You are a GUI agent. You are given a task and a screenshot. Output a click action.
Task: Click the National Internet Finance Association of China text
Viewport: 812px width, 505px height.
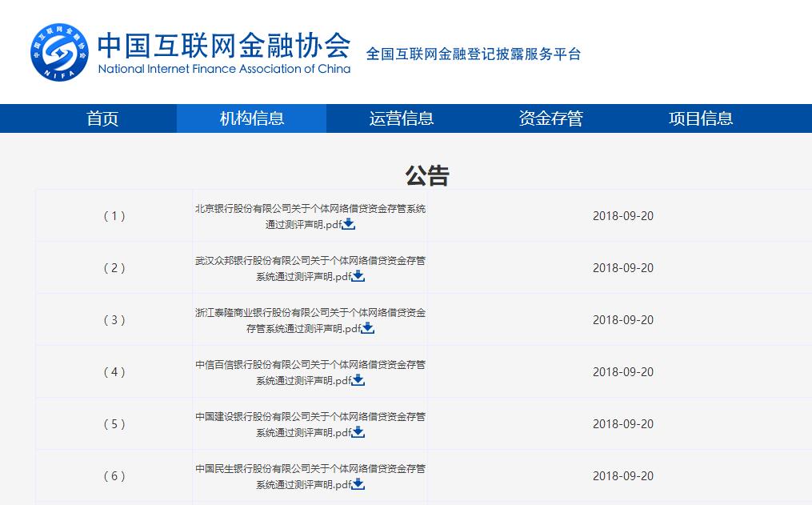click(224, 69)
